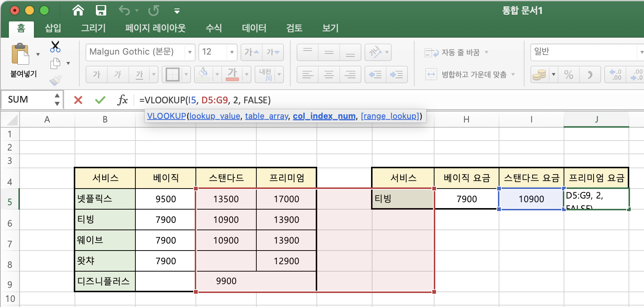This screenshot has height=307, width=644.
Task: Open the font name dropdown
Action: coord(190,52)
